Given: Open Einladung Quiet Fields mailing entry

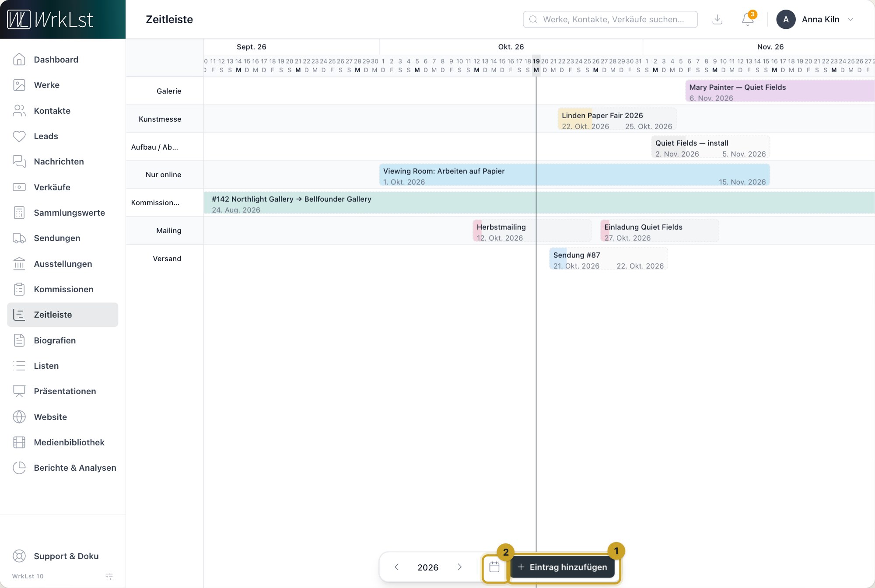Looking at the screenshot, I should coord(660,231).
